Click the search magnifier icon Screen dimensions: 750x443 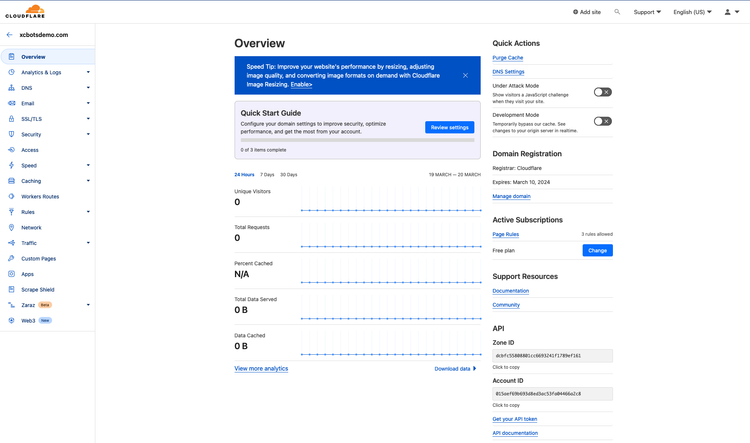[617, 12]
